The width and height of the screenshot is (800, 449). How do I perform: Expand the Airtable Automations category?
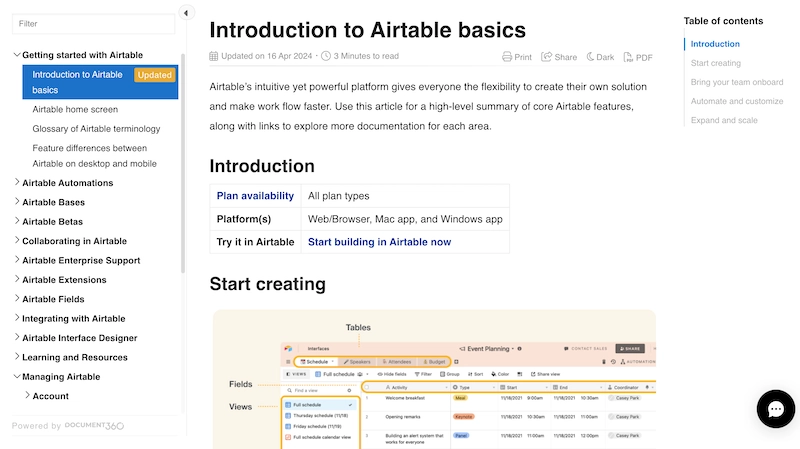click(x=17, y=182)
